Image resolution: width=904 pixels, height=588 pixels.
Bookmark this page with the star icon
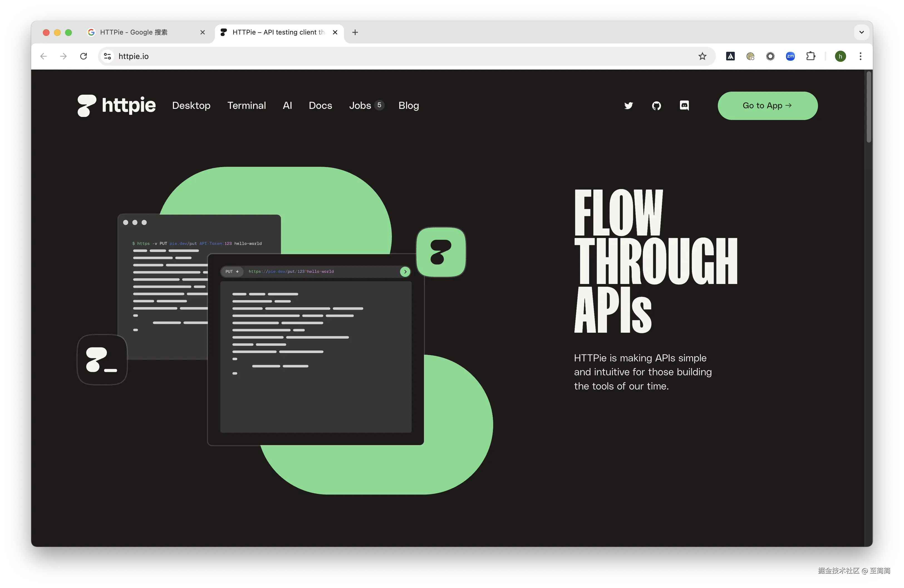click(702, 56)
